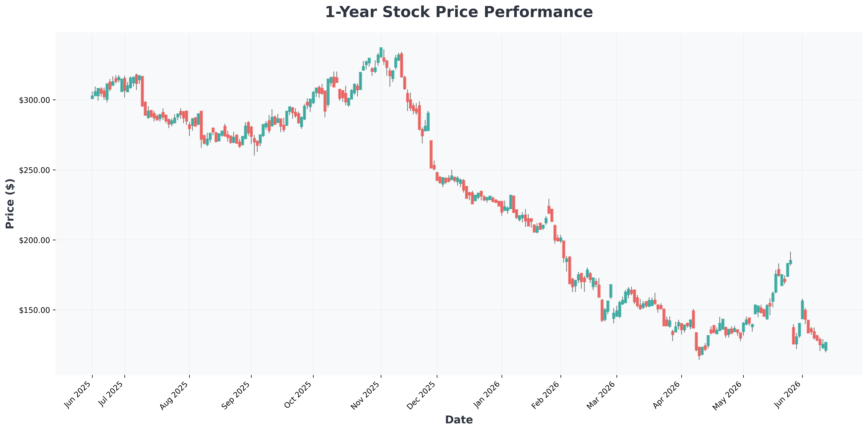
Task: Select the $150.00 y-axis tick label
Action: (34, 310)
